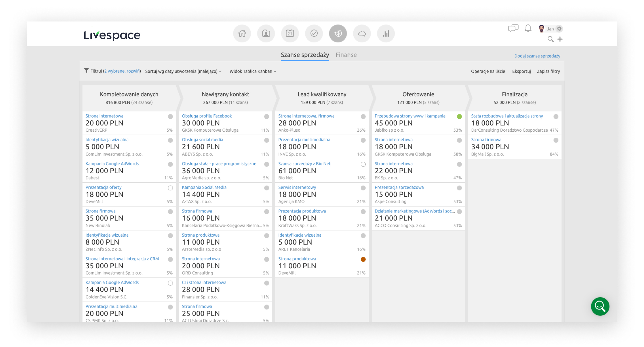Open the sales opportunities dollar icon
The height and width of the screenshot is (347, 644).
[338, 34]
